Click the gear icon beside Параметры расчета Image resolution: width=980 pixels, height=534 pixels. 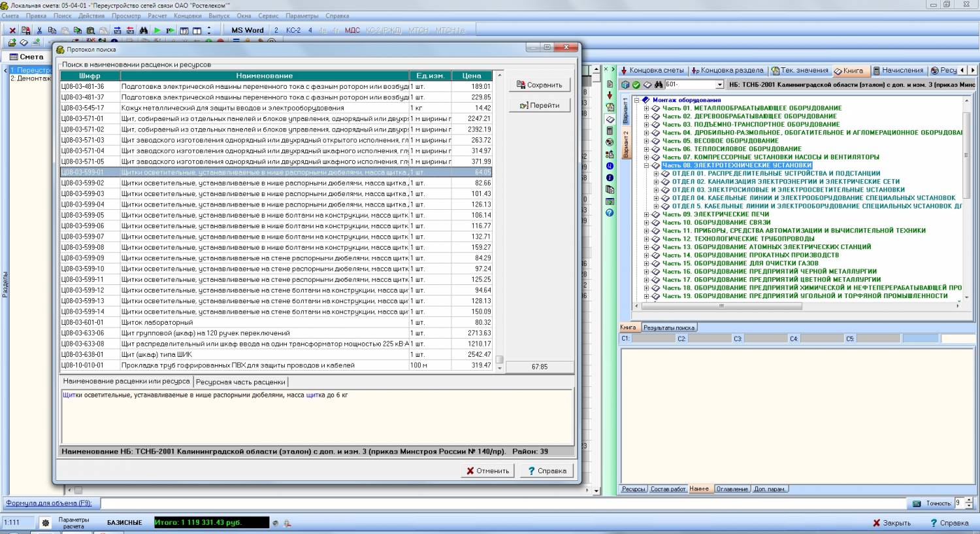click(45, 523)
